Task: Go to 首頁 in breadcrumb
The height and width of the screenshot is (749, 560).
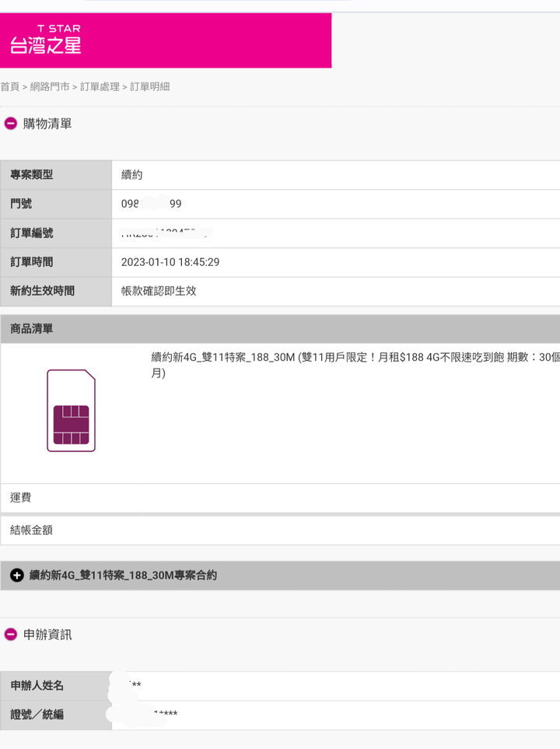Action: 9,86
